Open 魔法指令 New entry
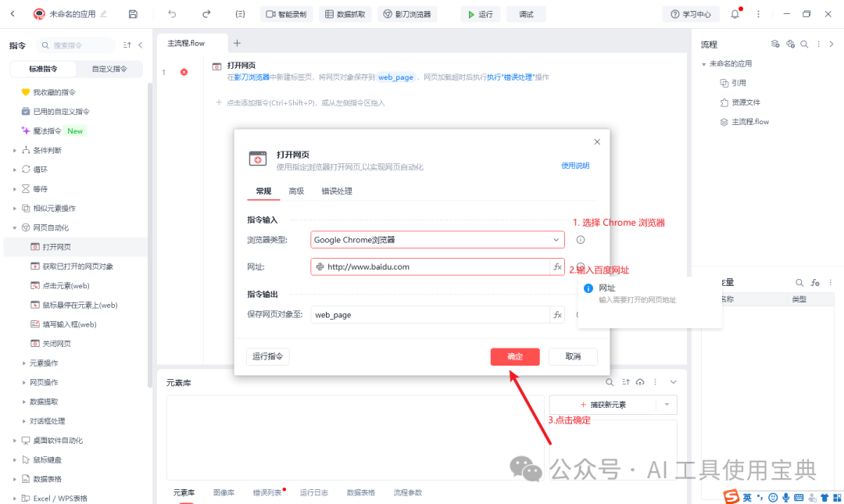Image resolution: width=844 pixels, height=504 pixels. click(53, 130)
